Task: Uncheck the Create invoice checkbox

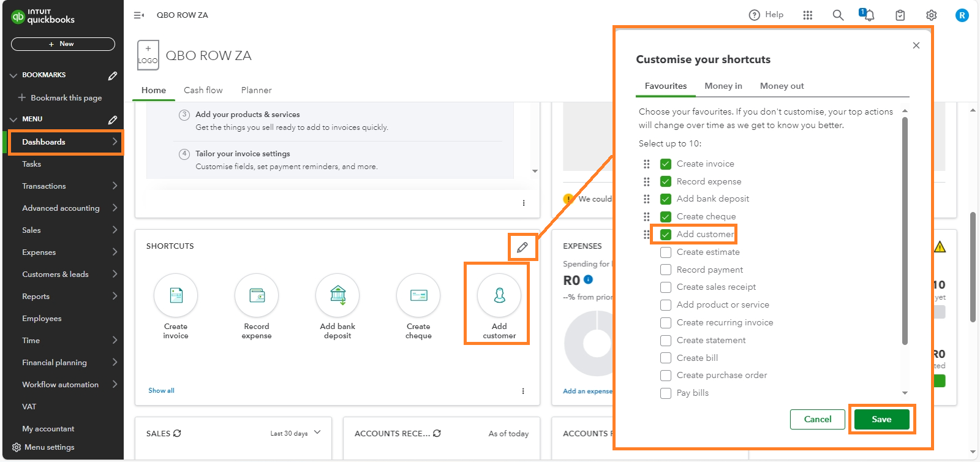Action: click(x=666, y=164)
